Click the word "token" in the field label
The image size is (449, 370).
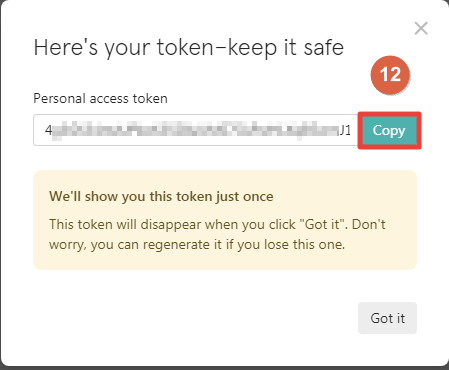(150, 99)
